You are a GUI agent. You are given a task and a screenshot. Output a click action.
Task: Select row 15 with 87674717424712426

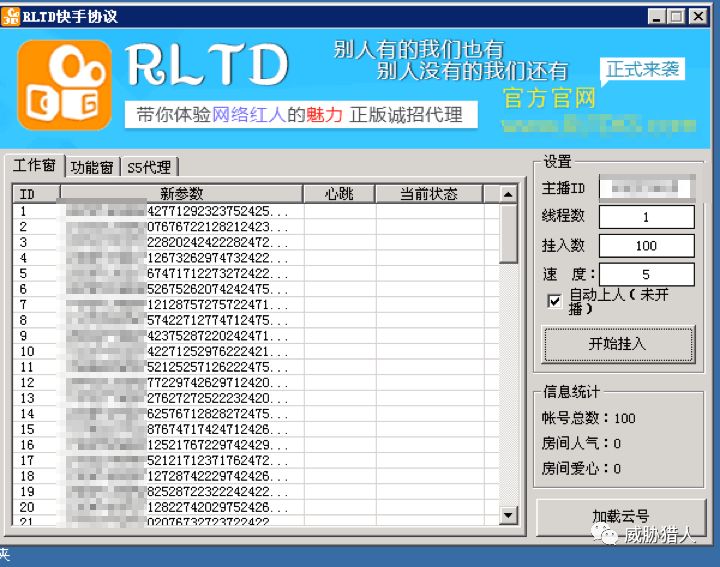point(256,430)
